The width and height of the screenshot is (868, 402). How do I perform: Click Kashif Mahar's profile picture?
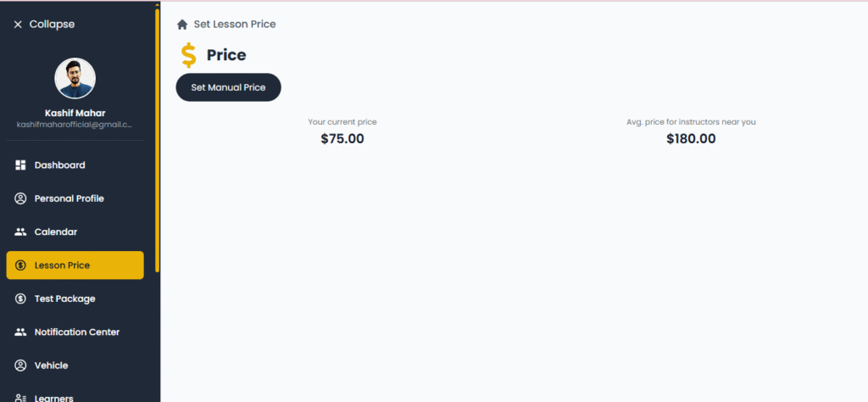point(75,78)
